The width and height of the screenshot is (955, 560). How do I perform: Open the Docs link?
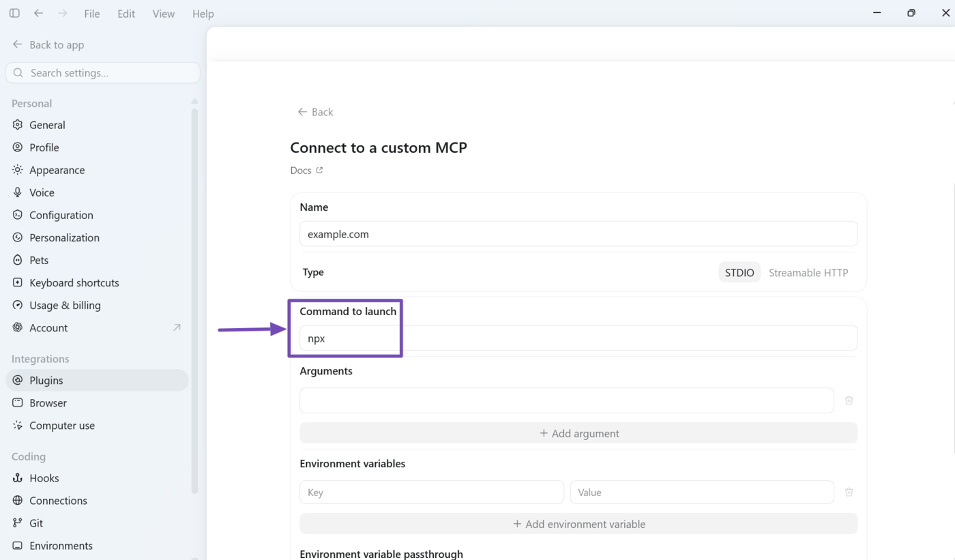306,171
